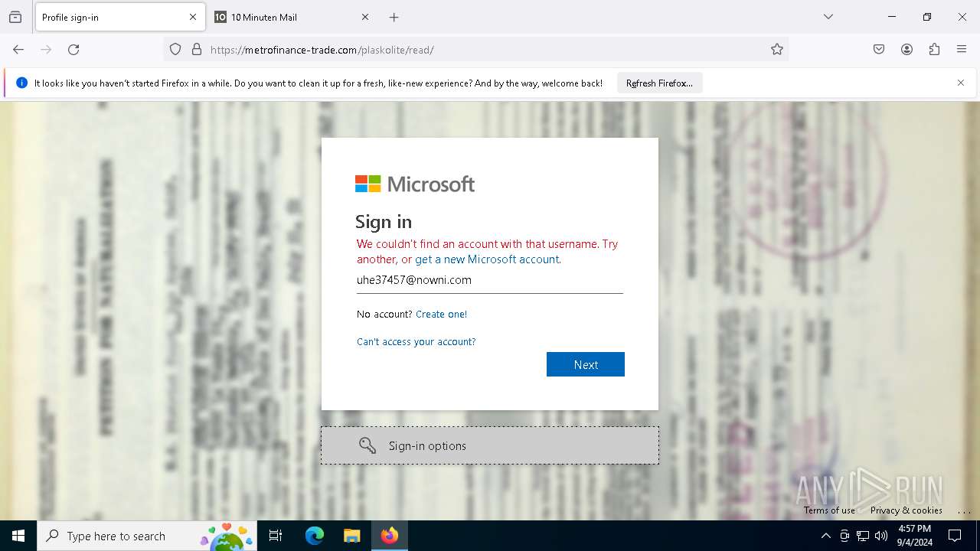Image resolution: width=980 pixels, height=551 pixels.
Task: Go forward to the next page
Action: [46, 50]
